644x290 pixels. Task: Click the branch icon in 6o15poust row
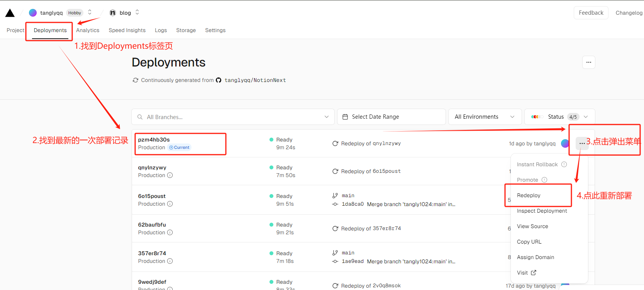(x=335, y=196)
